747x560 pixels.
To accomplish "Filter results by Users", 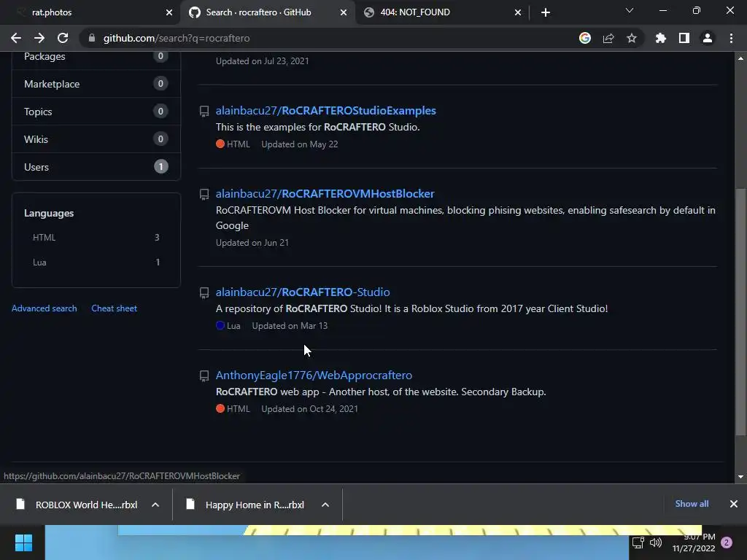I will pyautogui.click(x=96, y=167).
